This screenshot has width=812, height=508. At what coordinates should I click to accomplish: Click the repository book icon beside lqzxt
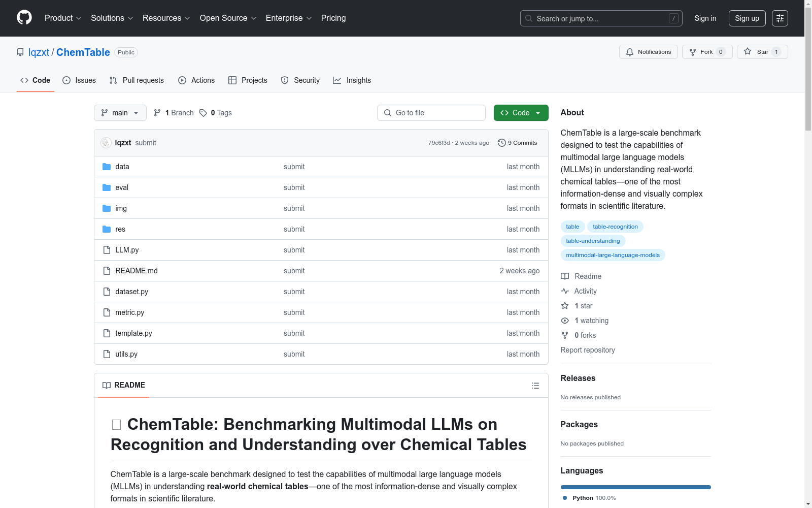(20, 52)
